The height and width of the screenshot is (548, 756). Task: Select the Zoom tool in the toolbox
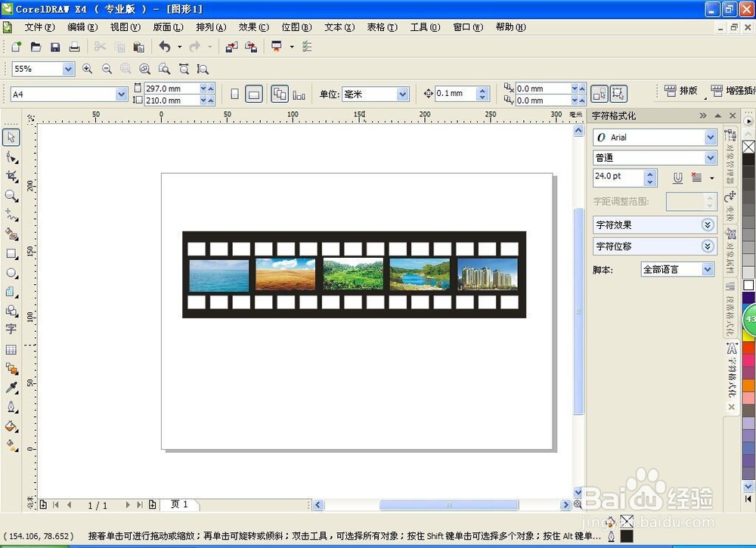coord(11,195)
